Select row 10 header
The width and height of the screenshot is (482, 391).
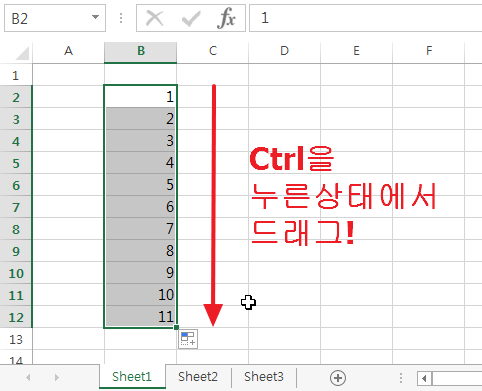16,273
